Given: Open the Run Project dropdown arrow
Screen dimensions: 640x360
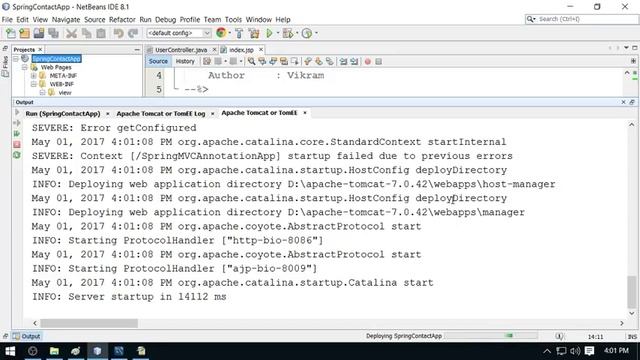Looking at the screenshot, I should tap(278, 33).
